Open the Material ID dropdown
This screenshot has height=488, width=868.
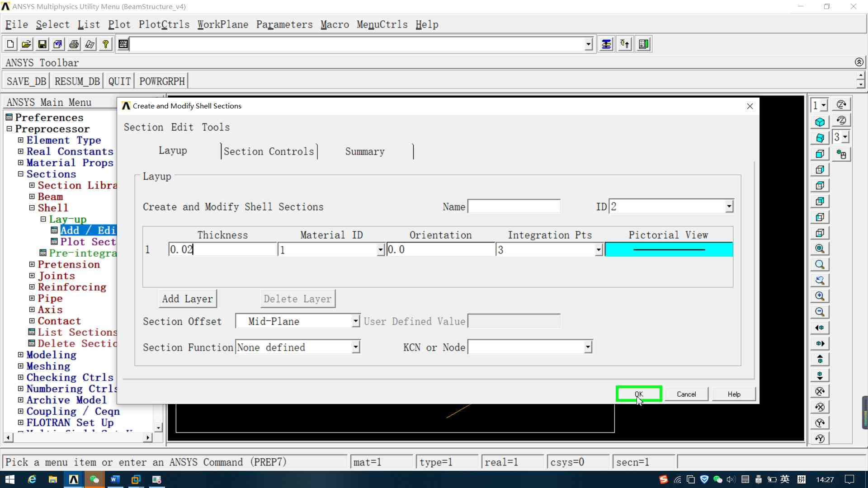point(380,250)
